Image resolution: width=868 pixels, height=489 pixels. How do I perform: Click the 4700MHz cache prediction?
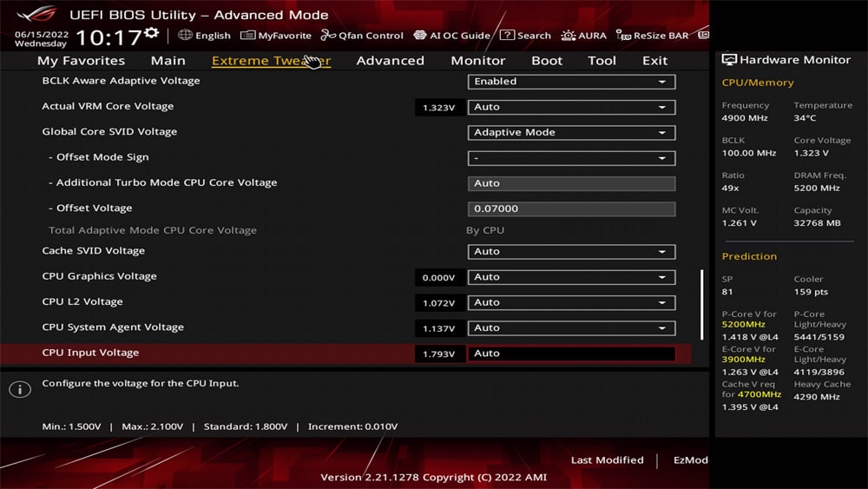[x=759, y=394]
